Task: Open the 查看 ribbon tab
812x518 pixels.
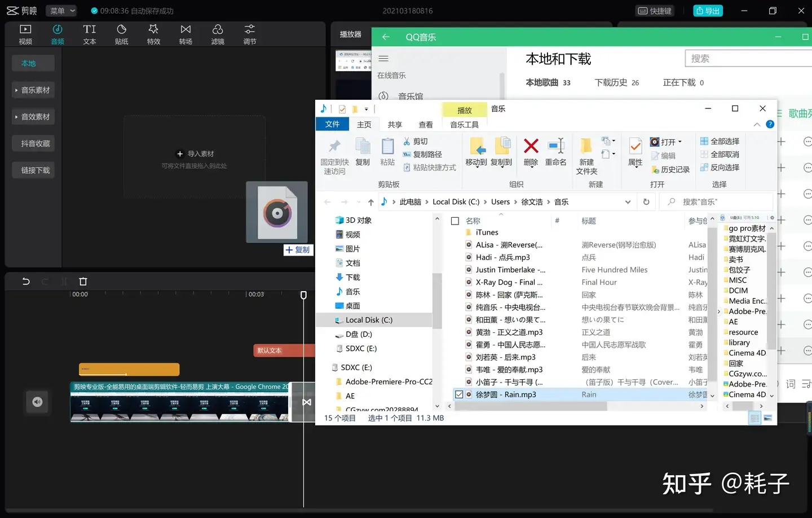Action: (x=426, y=125)
